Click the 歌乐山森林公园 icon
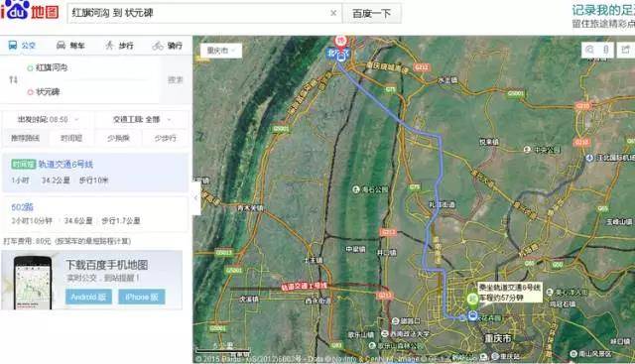Viewport: 635px width, 364px height. click(372, 346)
